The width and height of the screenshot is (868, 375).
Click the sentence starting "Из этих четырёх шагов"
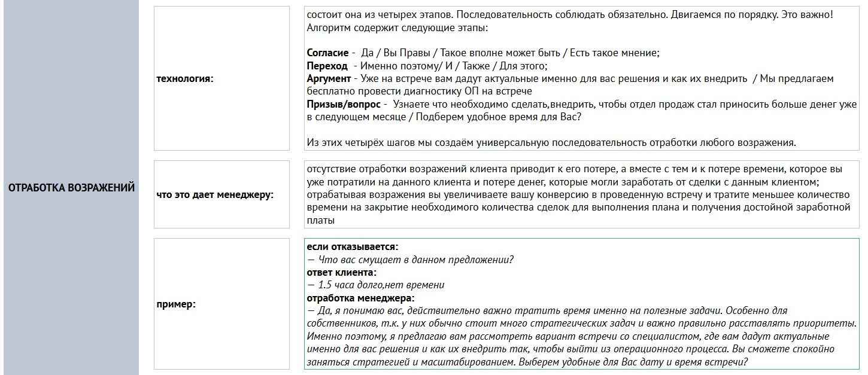(551, 143)
